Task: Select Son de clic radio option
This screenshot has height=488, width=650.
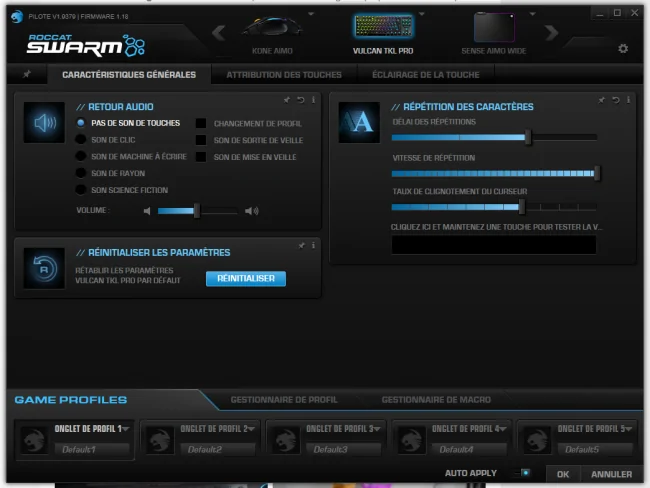Action: tap(81, 140)
